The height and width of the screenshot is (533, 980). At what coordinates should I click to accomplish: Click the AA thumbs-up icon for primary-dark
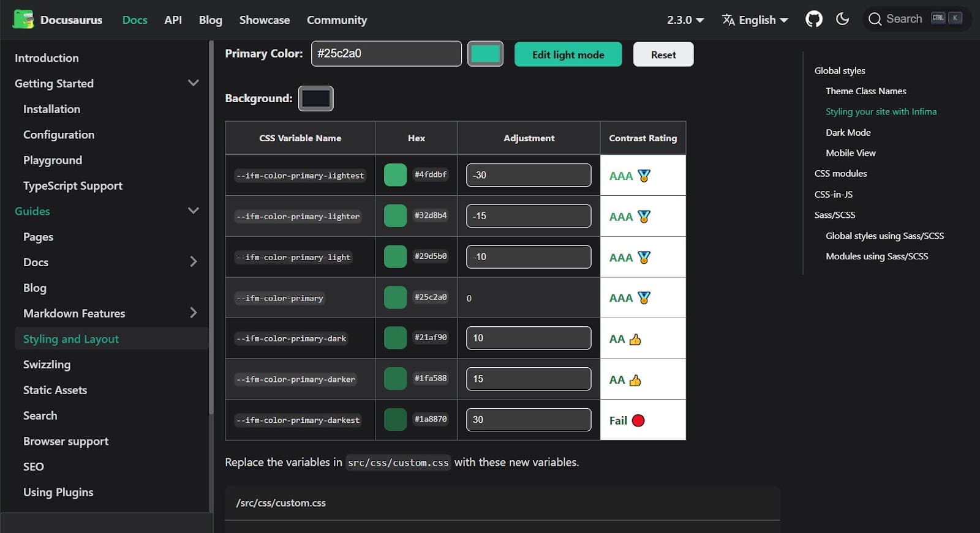point(635,340)
